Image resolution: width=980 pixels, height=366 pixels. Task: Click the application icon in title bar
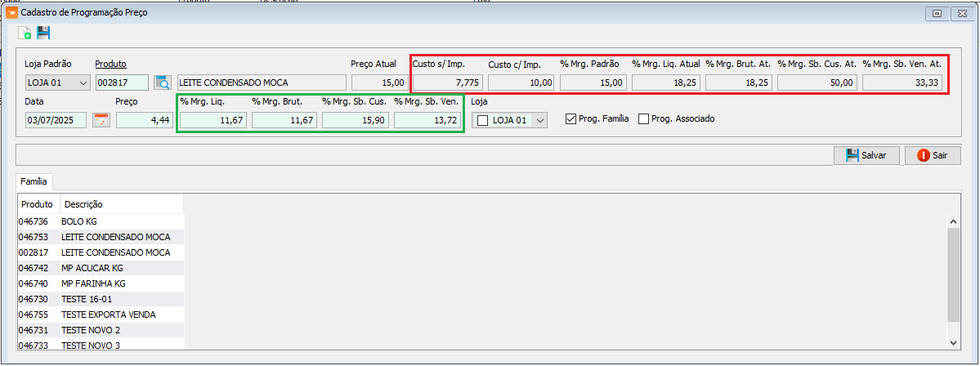(x=11, y=12)
